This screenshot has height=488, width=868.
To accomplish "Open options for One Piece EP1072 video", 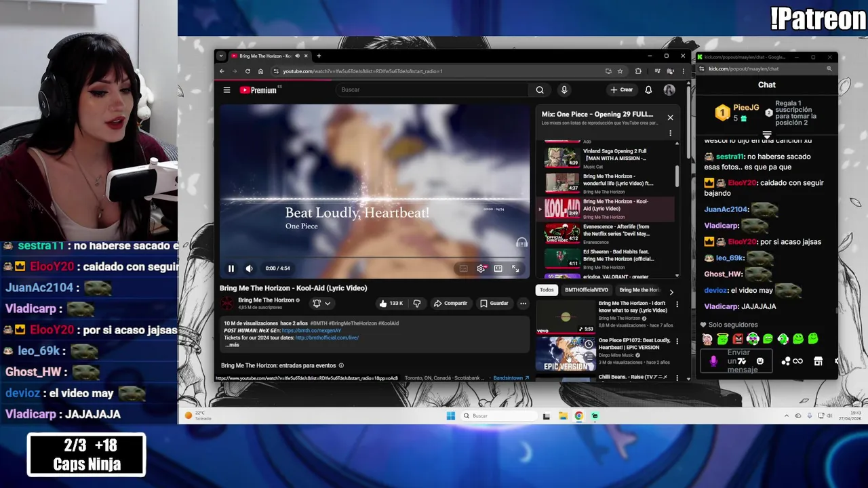I will point(677,341).
